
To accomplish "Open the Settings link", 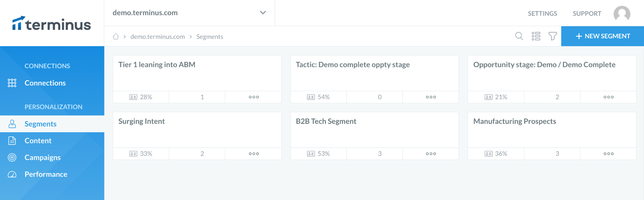I will click(542, 14).
